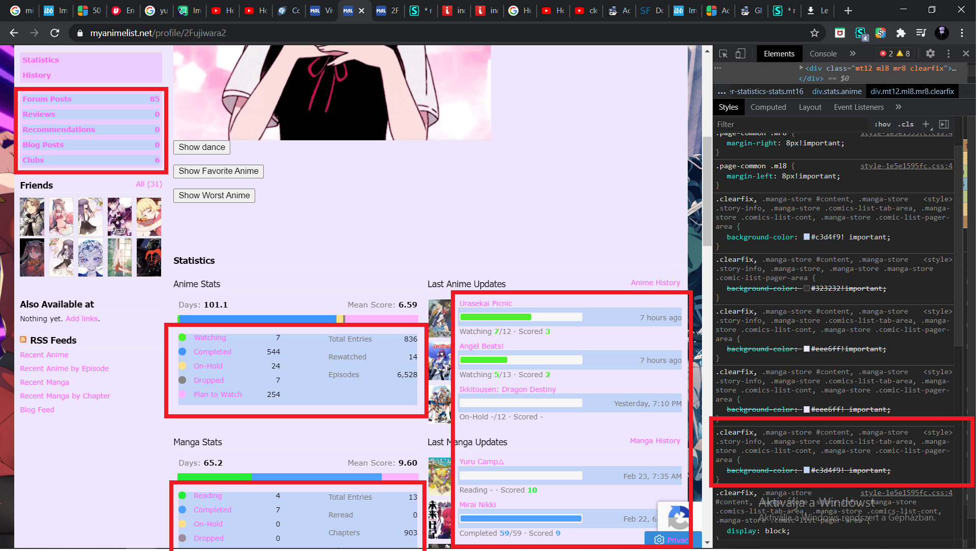
Task: Open the Chrome profile avatar
Action: pyautogui.click(x=941, y=33)
